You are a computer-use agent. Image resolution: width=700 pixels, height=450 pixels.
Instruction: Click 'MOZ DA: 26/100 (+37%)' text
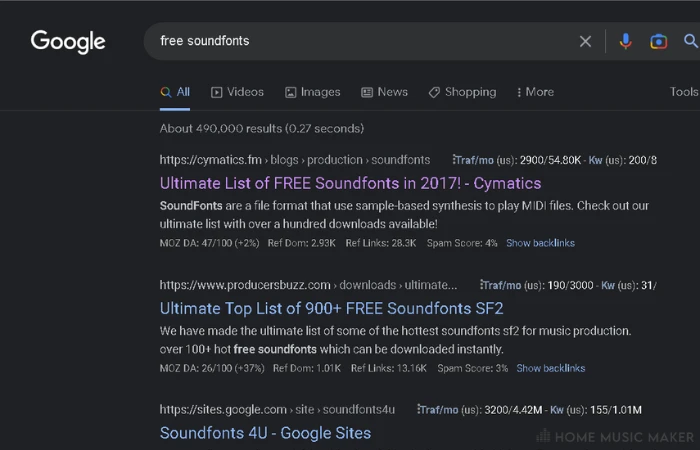click(x=212, y=368)
